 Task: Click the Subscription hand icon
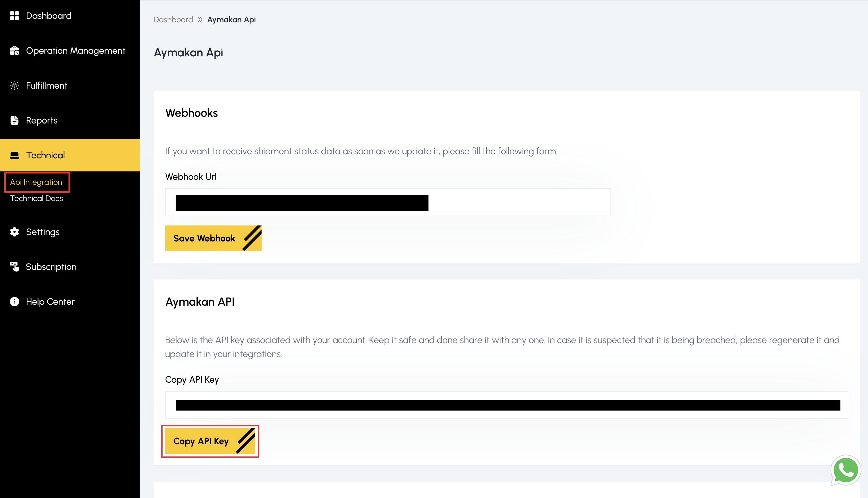(x=14, y=267)
